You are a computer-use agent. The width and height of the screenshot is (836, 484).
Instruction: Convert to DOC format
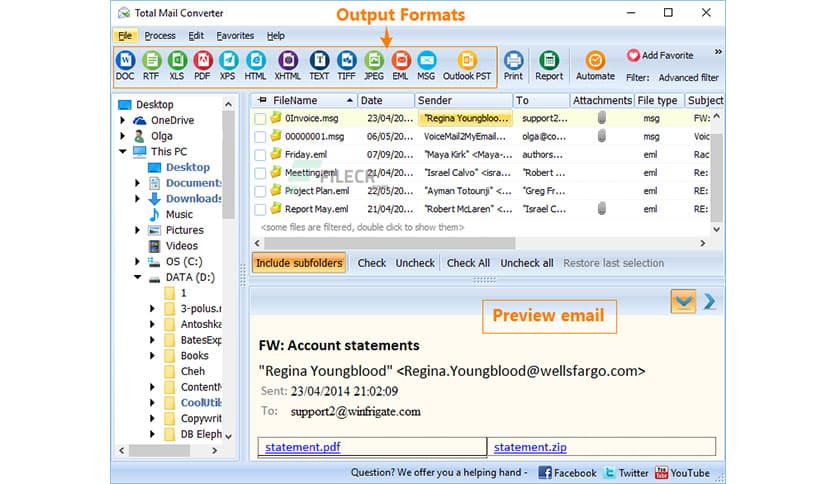[x=125, y=66]
